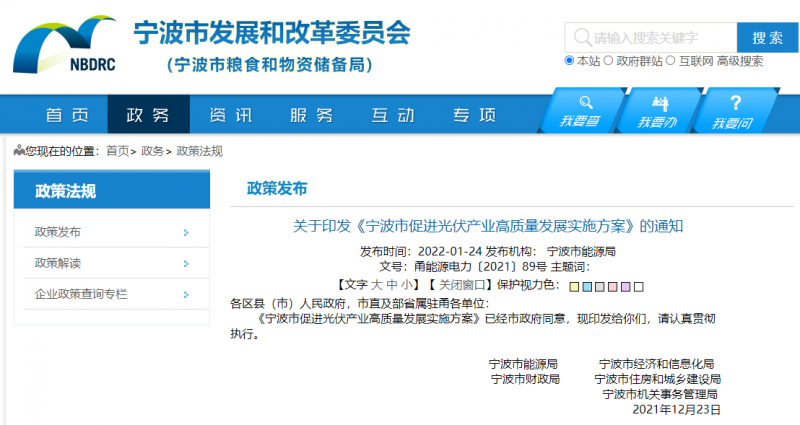
Task: Expand 政策发布 sidebar arrow
Action: click(x=186, y=232)
